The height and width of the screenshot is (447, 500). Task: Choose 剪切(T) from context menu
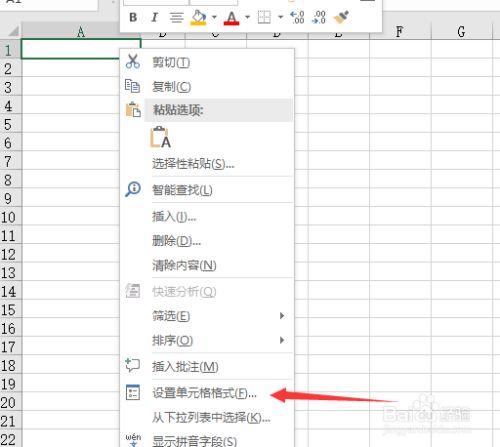coord(207,62)
